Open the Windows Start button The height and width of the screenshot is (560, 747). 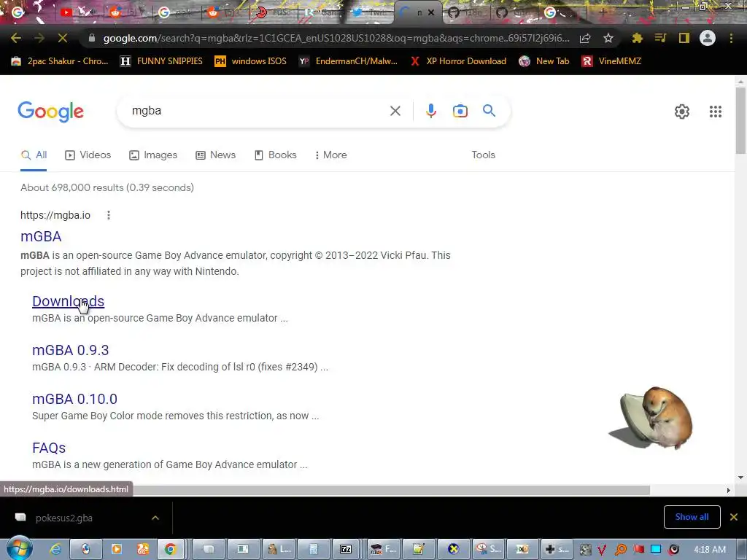(x=19, y=548)
